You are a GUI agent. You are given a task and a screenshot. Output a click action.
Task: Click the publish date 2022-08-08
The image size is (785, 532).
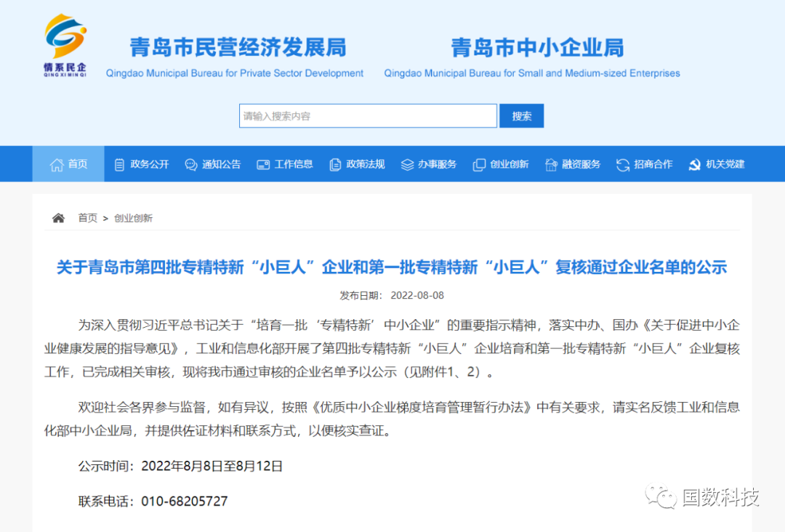point(417,296)
